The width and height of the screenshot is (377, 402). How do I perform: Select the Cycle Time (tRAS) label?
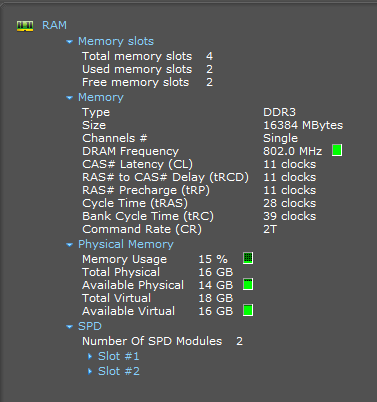point(135,203)
